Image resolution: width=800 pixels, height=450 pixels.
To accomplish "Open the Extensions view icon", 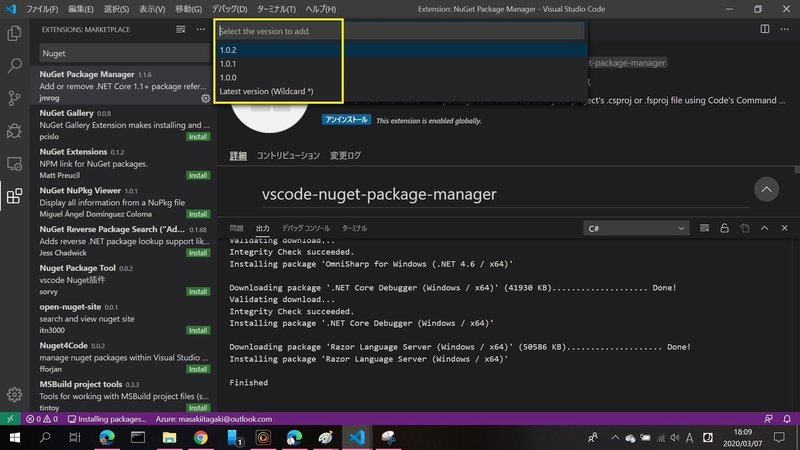I will [14, 196].
